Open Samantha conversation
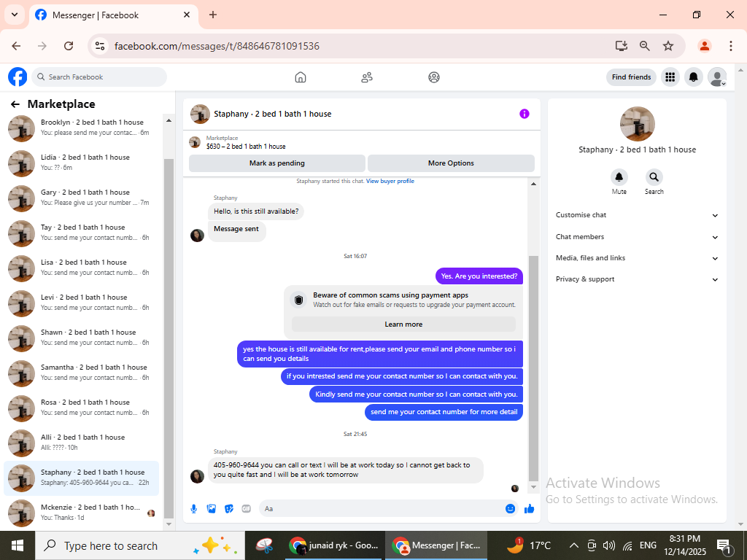Viewport: 747px width, 560px height. tap(82, 373)
